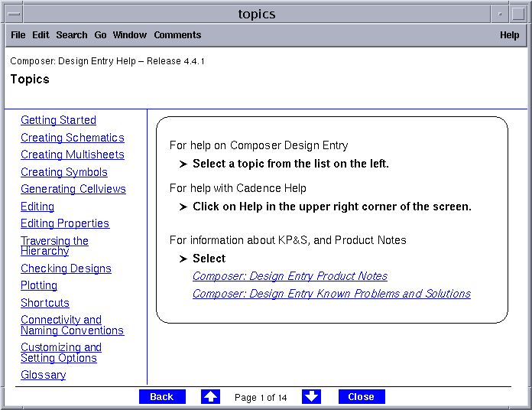Click the Back button
532x410 pixels.
[162, 396]
